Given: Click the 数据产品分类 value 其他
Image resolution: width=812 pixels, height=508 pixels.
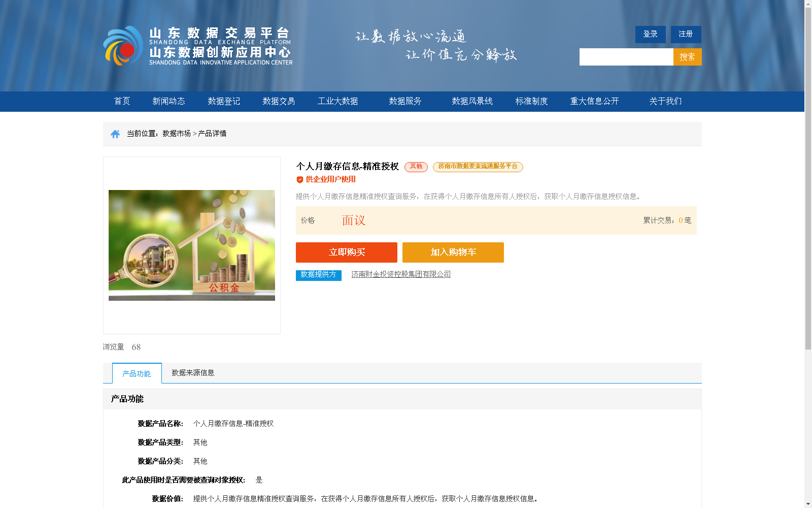Looking at the screenshot, I should click(200, 461).
